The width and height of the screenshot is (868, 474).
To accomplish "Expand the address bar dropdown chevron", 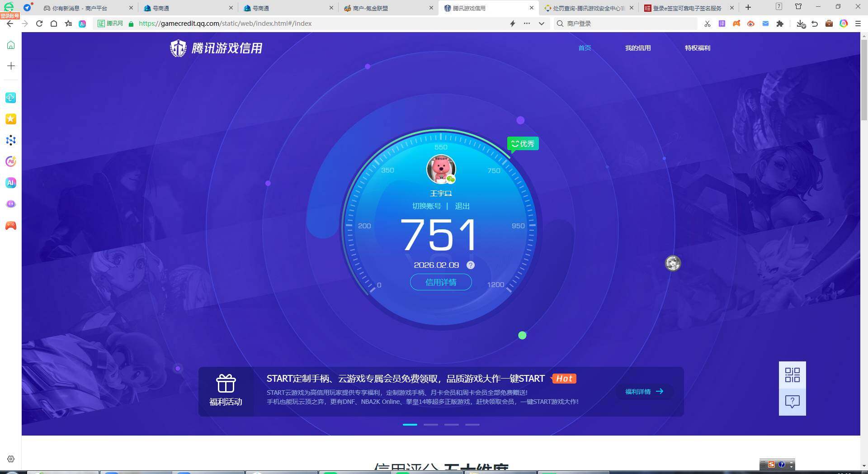I will pos(541,24).
